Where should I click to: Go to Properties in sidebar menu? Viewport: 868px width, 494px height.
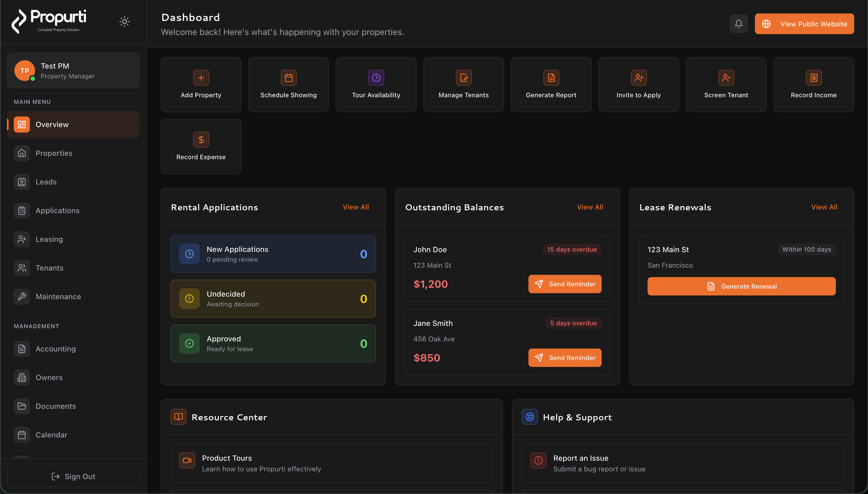pyautogui.click(x=54, y=153)
